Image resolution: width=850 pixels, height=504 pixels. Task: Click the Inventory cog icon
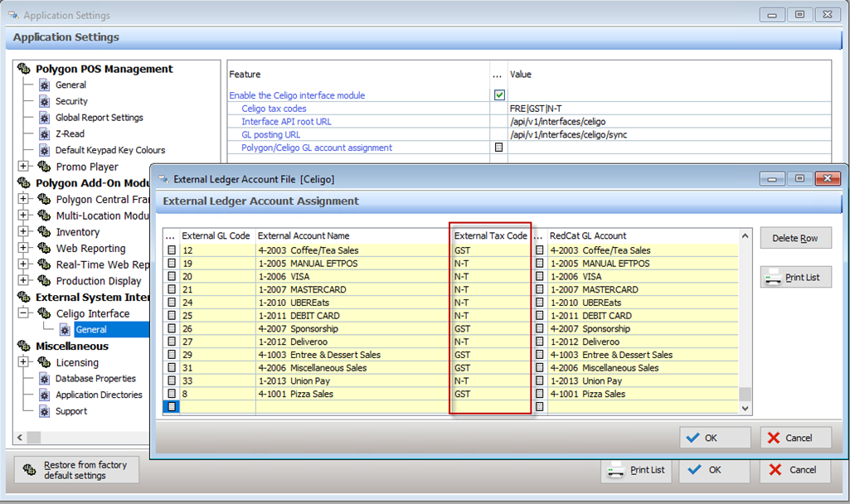(44, 231)
